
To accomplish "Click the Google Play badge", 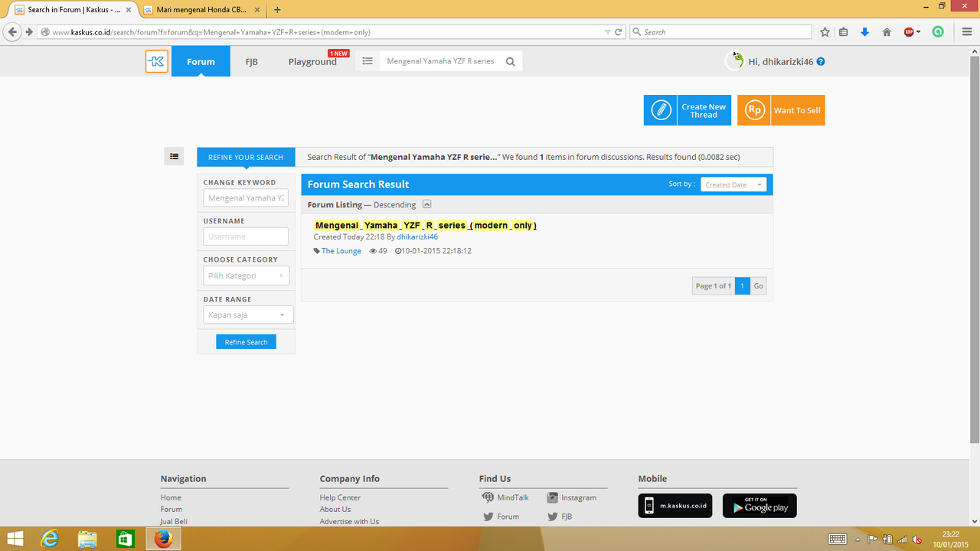I will 759,506.
